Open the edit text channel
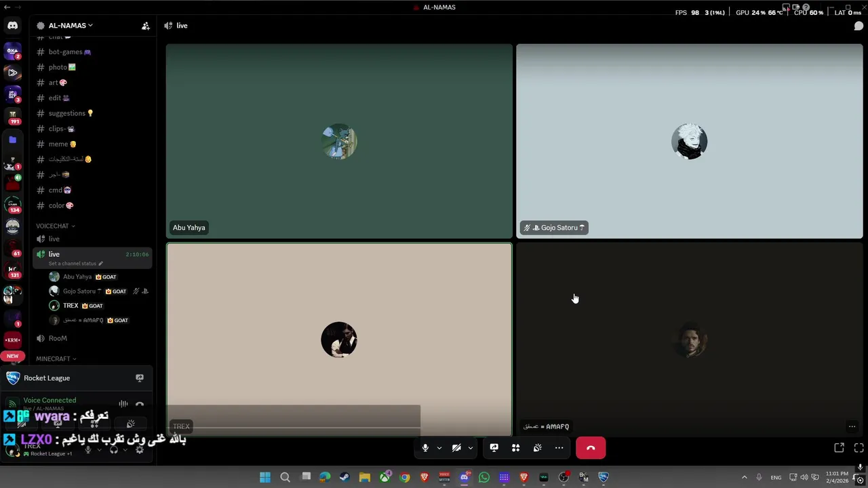 tap(92, 98)
